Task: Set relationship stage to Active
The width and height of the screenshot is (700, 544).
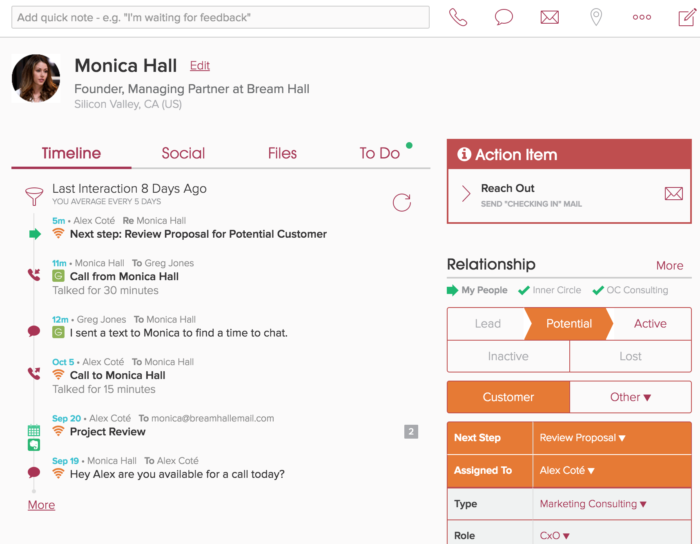Action: (x=650, y=324)
